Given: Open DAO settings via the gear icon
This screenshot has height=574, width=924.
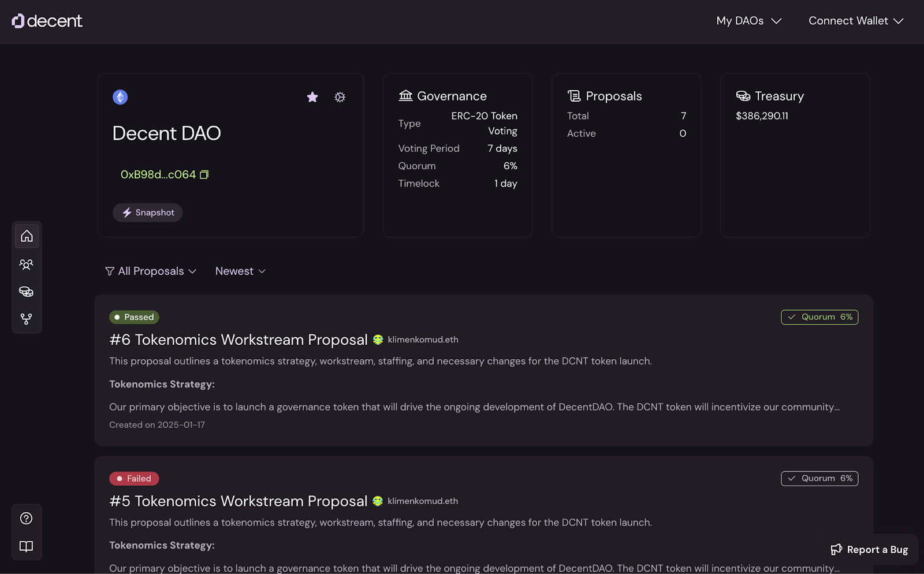Looking at the screenshot, I should 340,97.
